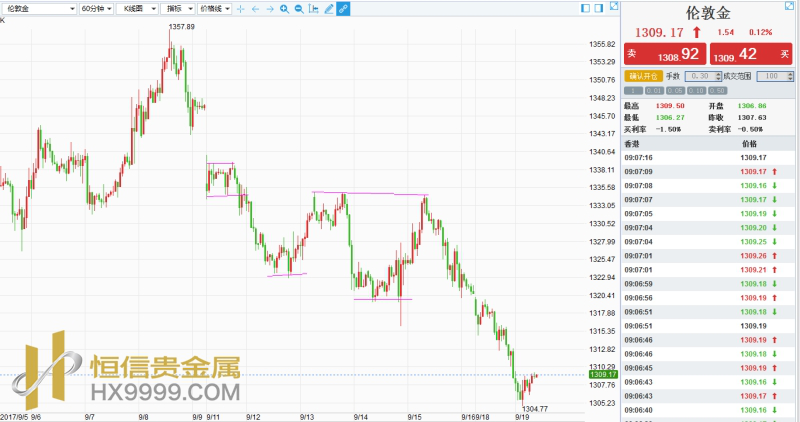This screenshot has height=422, width=800.
Task: Expand the chart panel to fullscreen
Action: coord(614,6)
